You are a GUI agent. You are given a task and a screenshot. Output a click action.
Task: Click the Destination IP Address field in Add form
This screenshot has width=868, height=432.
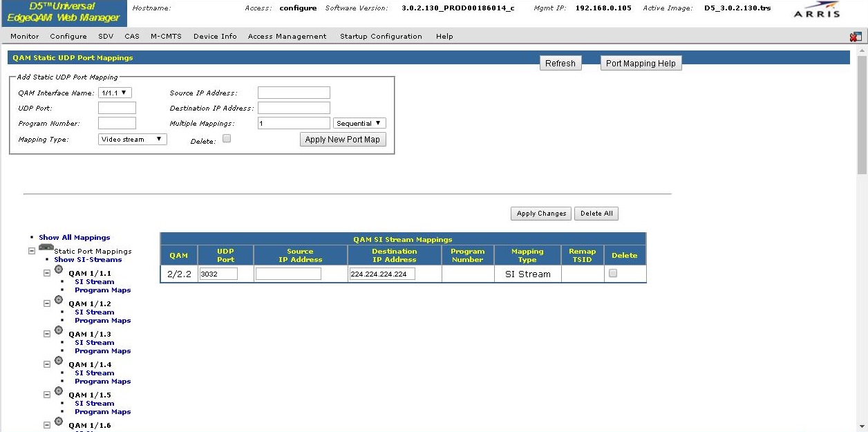click(294, 108)
